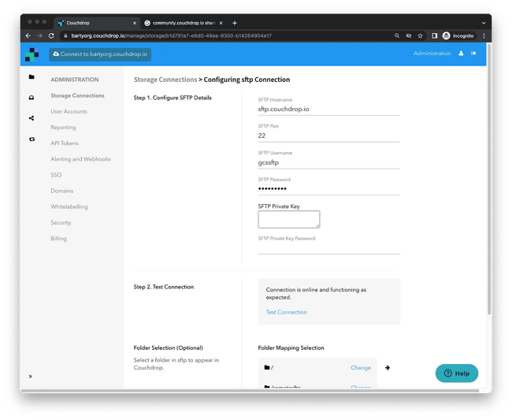Open the browser zoom icon
The width and height of the screenshot is (512, 420).
pos(397,35)
